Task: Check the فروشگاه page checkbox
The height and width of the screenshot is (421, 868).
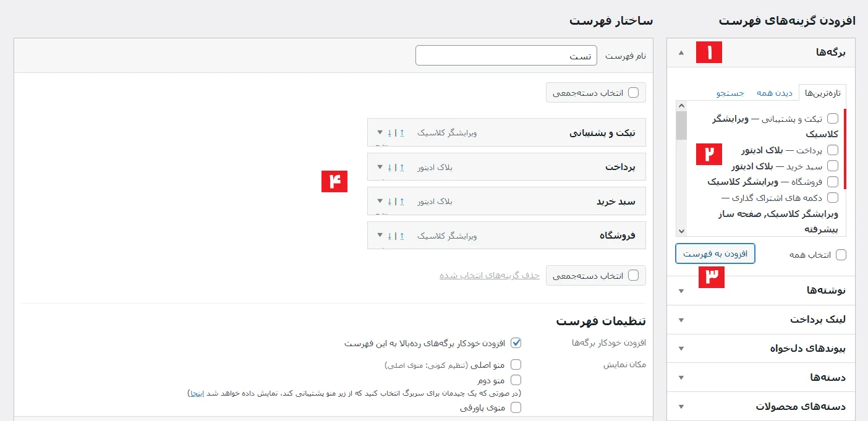Action: click(x=833, y=182)
